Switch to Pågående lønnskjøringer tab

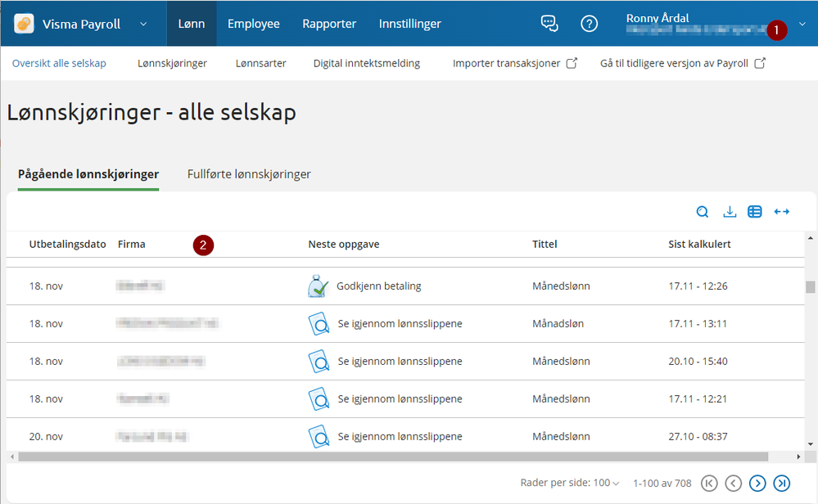click(x=88, y=174)
